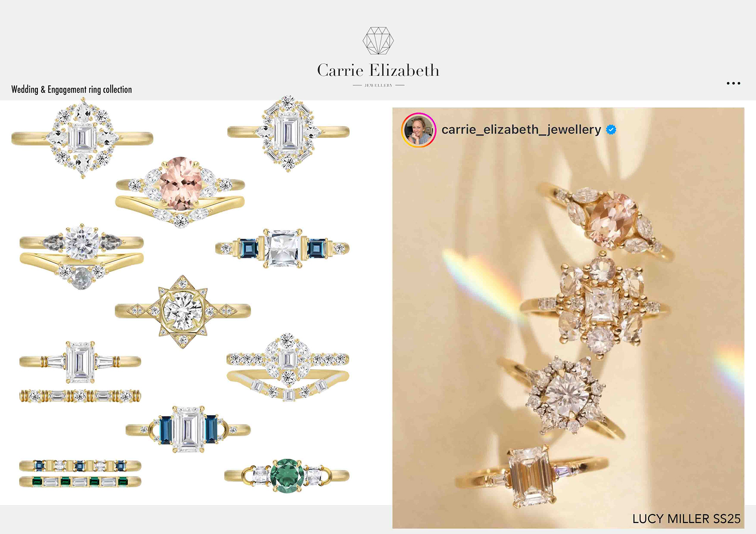This screenshot has width=756, height=534.
Task: Select the pavé cluster ring with chevron band
Action: [288, 367]
